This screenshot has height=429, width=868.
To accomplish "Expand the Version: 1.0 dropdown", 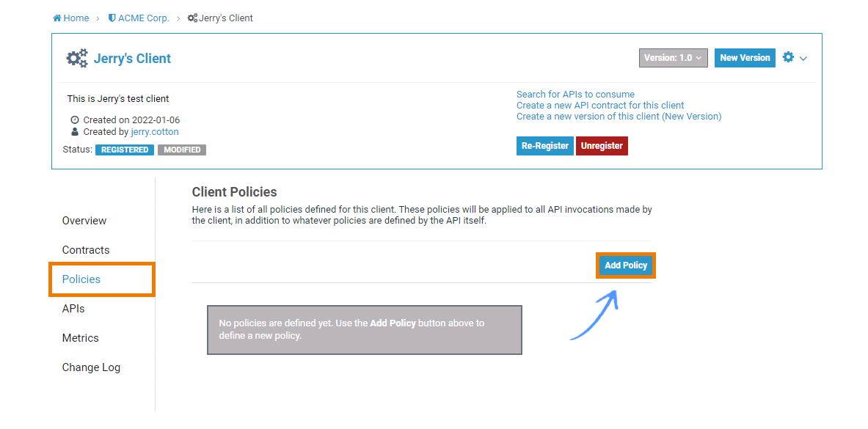I will (673, 58).
